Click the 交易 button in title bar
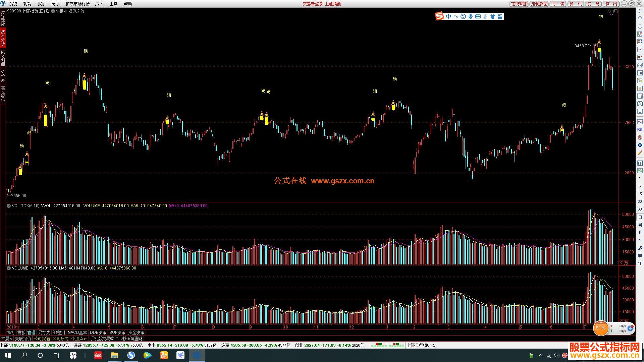This screenshot has height=362, width=644. click(x=594, y=4)
